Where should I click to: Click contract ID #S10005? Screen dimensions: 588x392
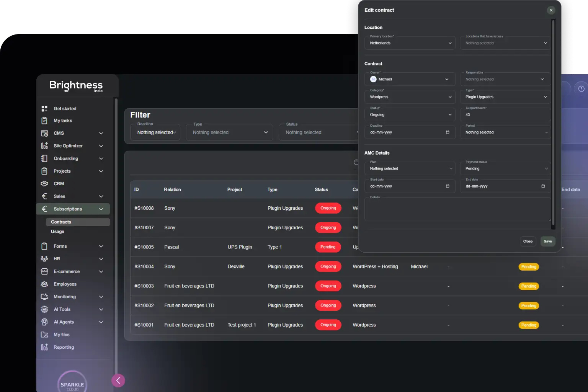click(x=144, y=247)
